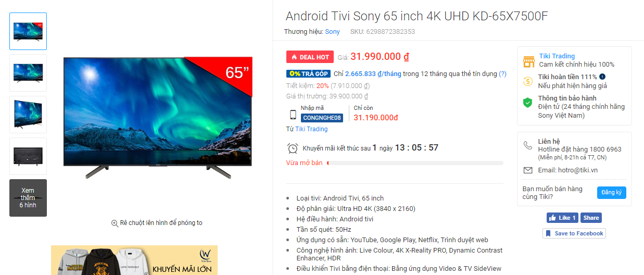Click the Facebook Share button

591,218
